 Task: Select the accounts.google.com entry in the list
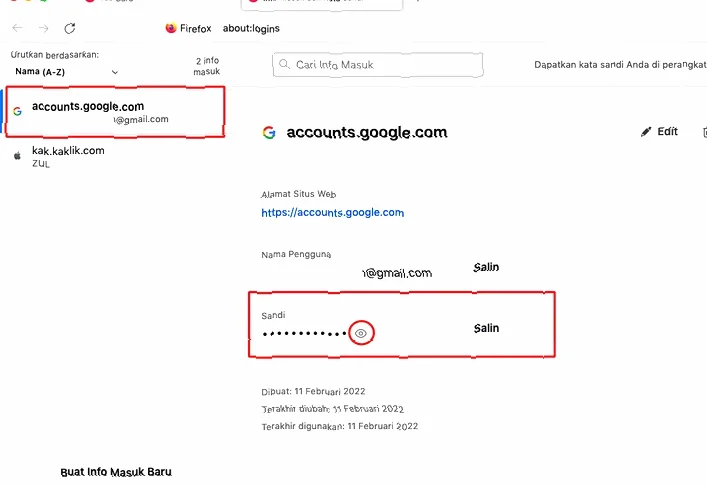115,112
